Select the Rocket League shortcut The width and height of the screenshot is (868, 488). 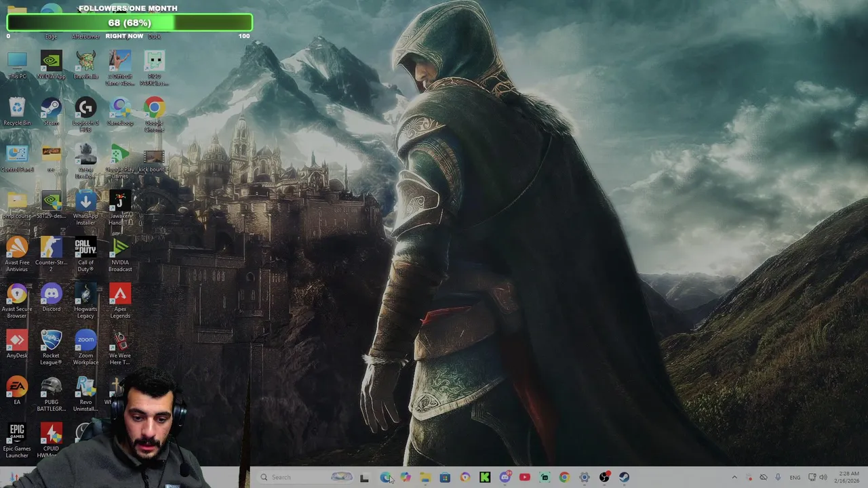(51, 348)
